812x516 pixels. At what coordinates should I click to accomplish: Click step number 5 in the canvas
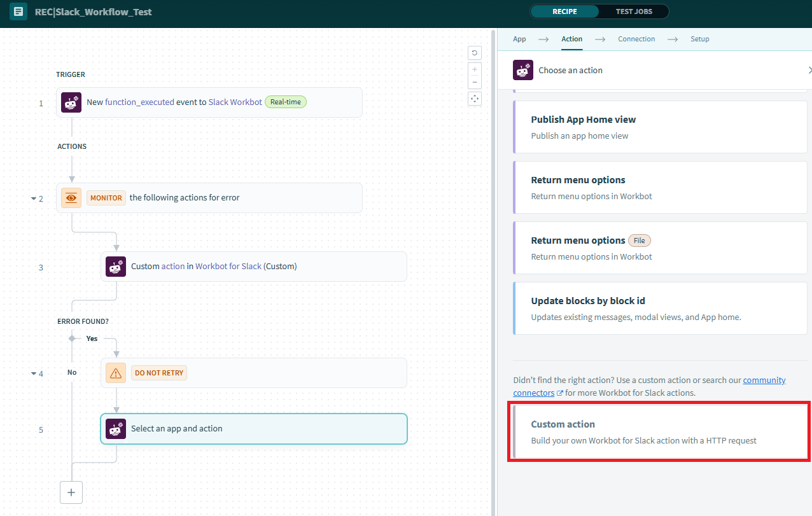(41, 429)
